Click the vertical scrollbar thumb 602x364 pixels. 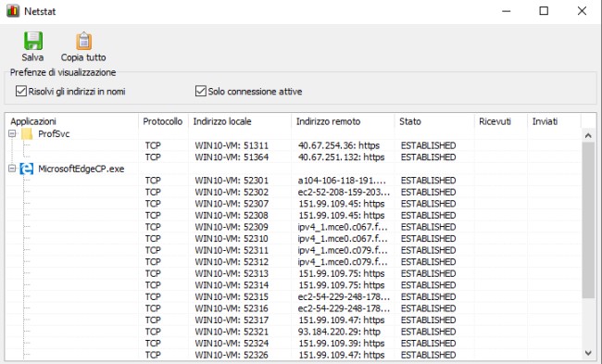tap(588, 220)
